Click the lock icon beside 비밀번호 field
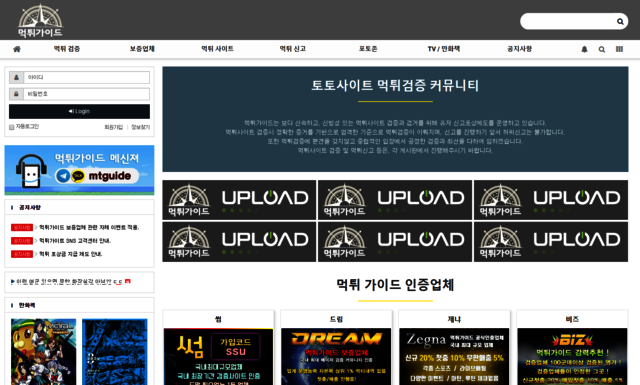The height and width of the screenshot is (385, 640). click(16, 94)
